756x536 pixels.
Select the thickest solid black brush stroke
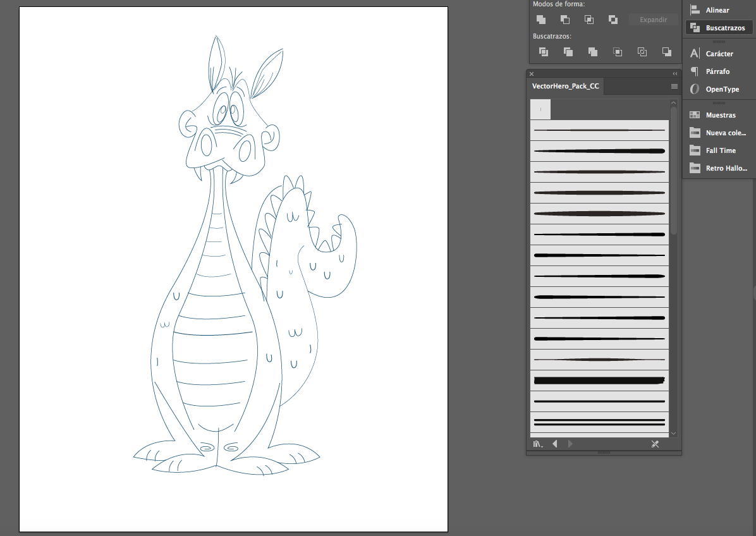click(x=599, y=381)
